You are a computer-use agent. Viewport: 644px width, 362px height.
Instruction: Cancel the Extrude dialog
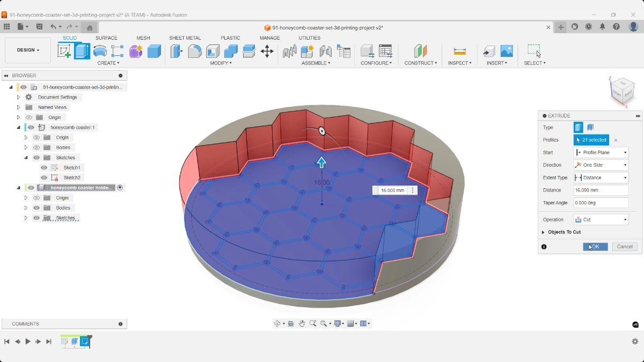624,247
